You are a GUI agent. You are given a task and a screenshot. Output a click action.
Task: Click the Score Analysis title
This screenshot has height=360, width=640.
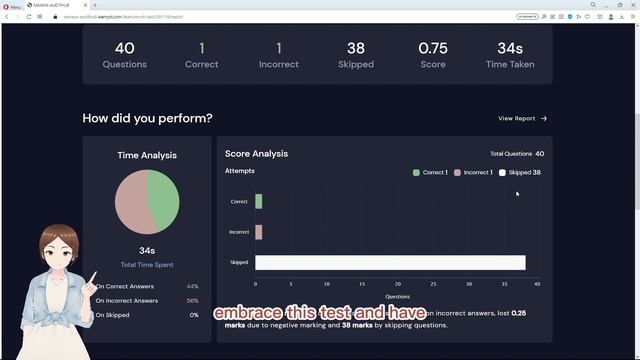point(256,153)
